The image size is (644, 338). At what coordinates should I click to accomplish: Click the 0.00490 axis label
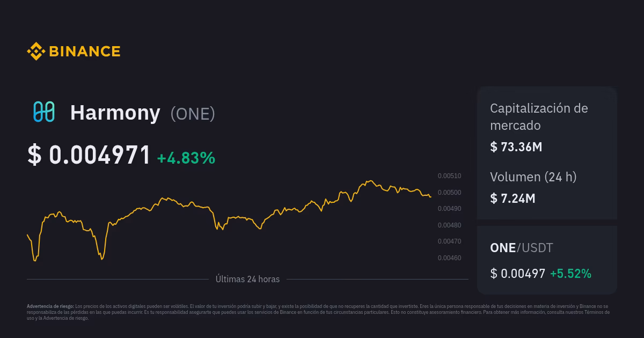[449, 209]
